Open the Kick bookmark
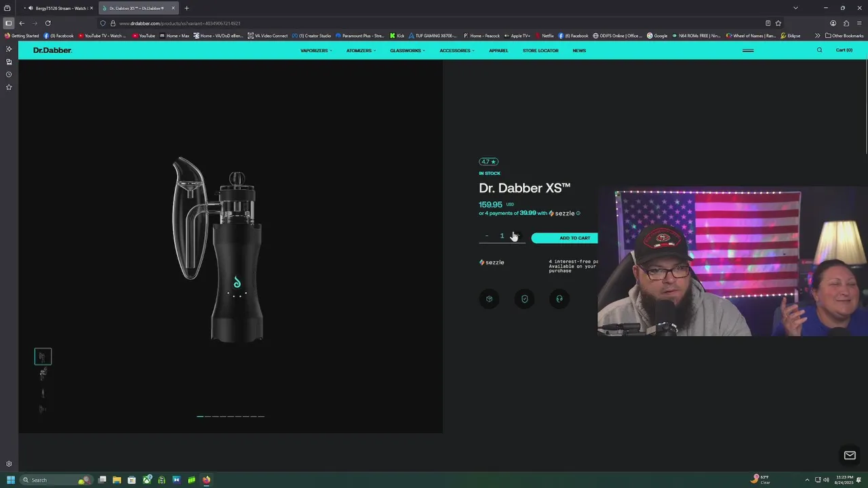This screenshot has height=488, width=868. click(397, 36)
